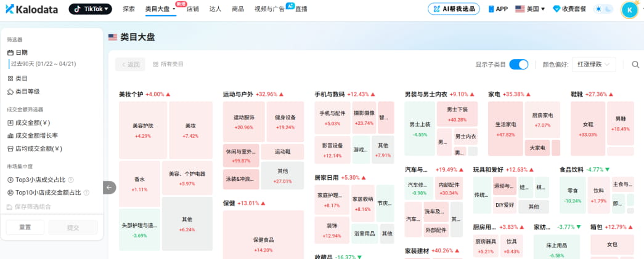Viewport: 644px width, 259px height.
Task: Go to 直播 menu
Action: coord(301,9)
